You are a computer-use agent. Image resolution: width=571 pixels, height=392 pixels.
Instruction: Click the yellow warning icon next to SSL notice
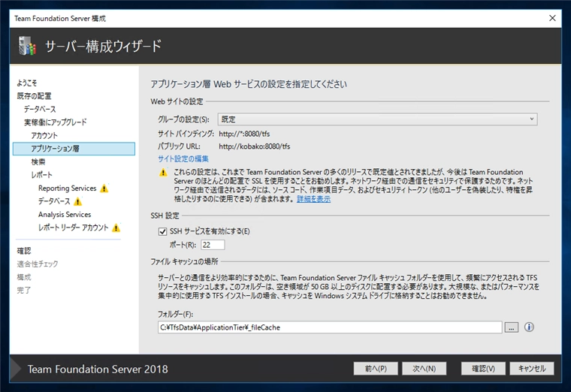[x=163, y=172]
